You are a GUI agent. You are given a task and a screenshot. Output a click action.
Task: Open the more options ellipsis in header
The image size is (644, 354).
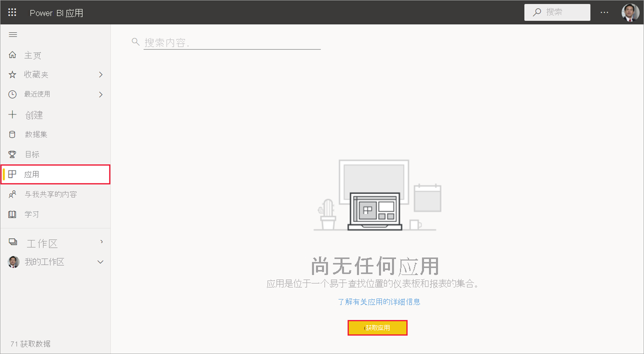click(x=604, y=12)
